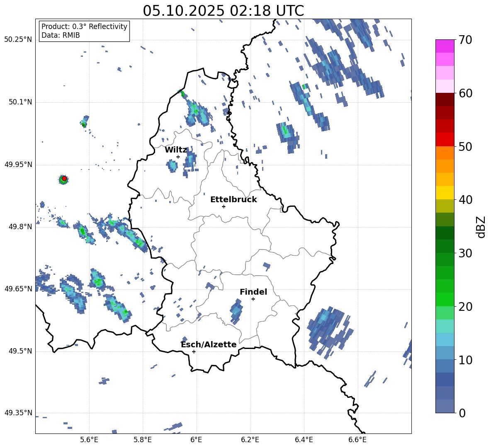Click the colorbar tick label 30
This screenshot has height=448, width=491.
465,253
